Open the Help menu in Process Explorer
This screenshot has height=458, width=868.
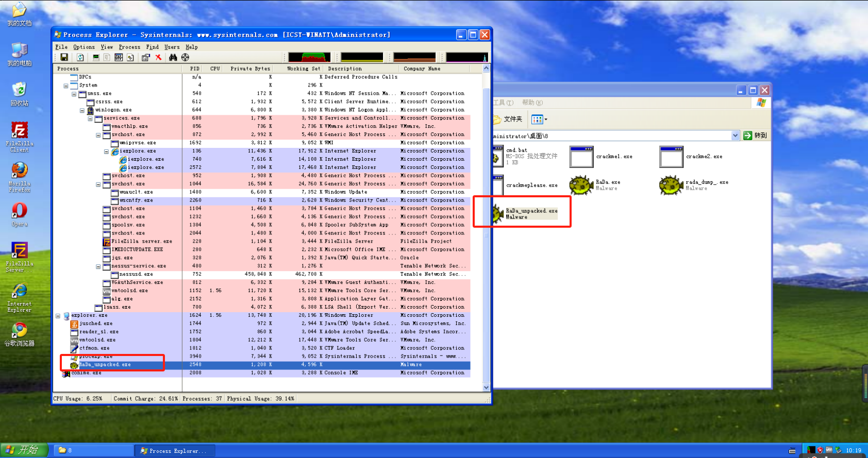192,47
